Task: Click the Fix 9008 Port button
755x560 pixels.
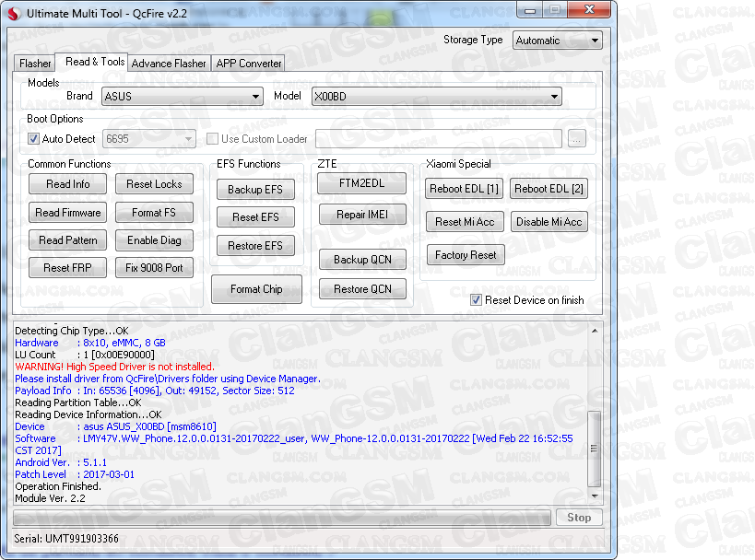Action: pos(154,268)
